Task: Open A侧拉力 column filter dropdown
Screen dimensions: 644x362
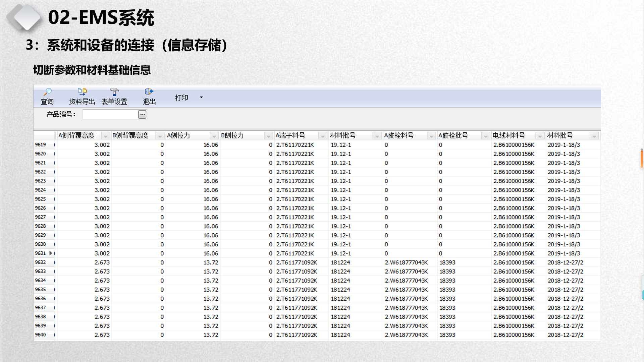Action: 214,136
